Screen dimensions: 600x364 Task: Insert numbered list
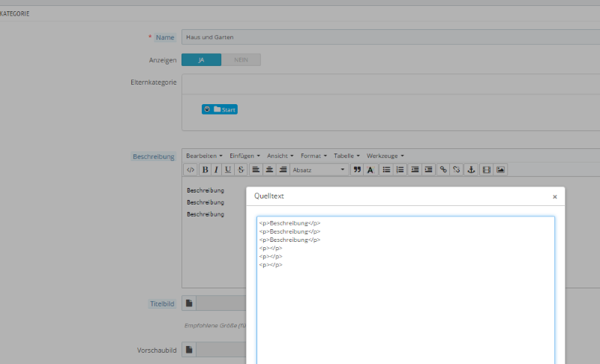tap(400, 170)
